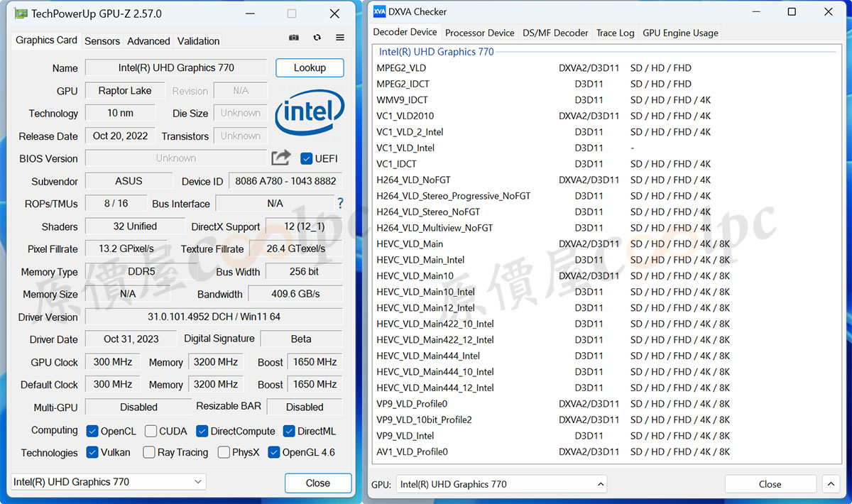This screenshot has height=504, width=852.
Task: Open the GPU-Z graphics card selector dropdown
Action: (108, 482)
